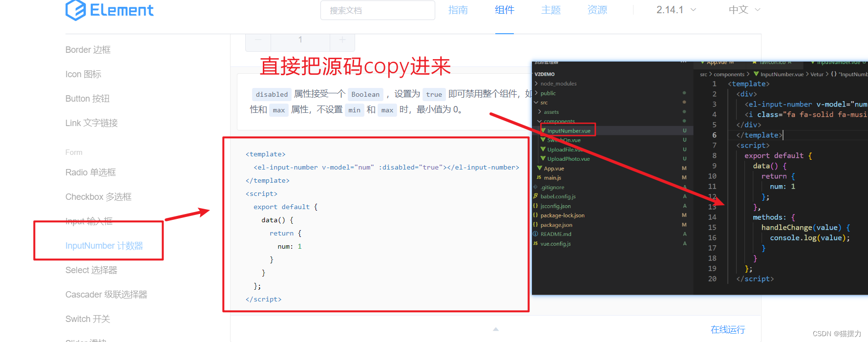Click git icon beside .gitignore

click(536, 187)
